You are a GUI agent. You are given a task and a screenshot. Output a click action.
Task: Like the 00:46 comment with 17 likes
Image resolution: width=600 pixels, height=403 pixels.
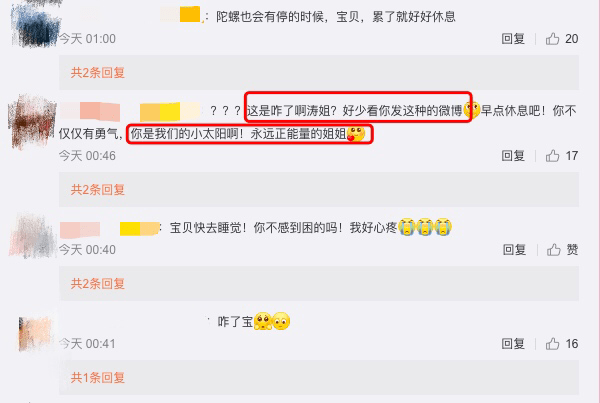pos(553,156)
